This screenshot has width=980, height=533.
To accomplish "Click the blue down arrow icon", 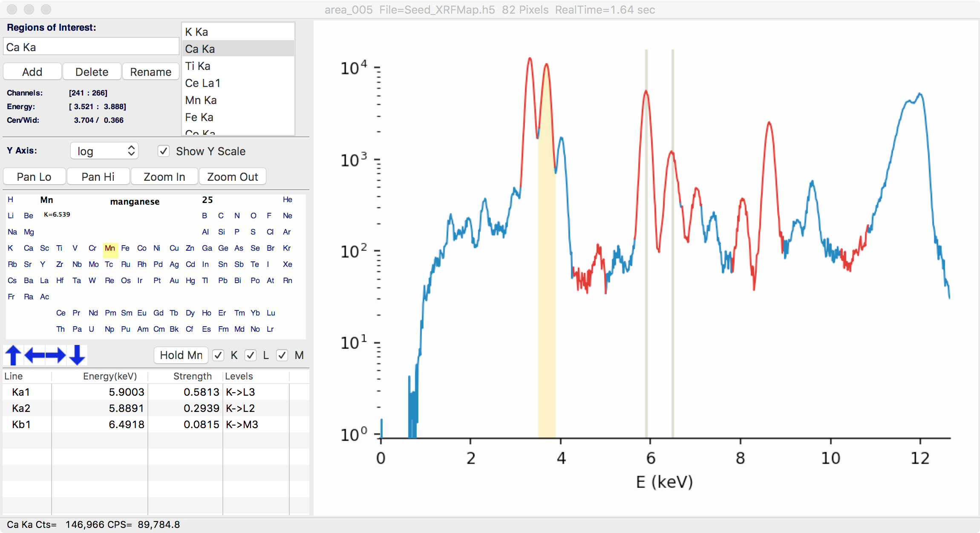I will 77,355.
